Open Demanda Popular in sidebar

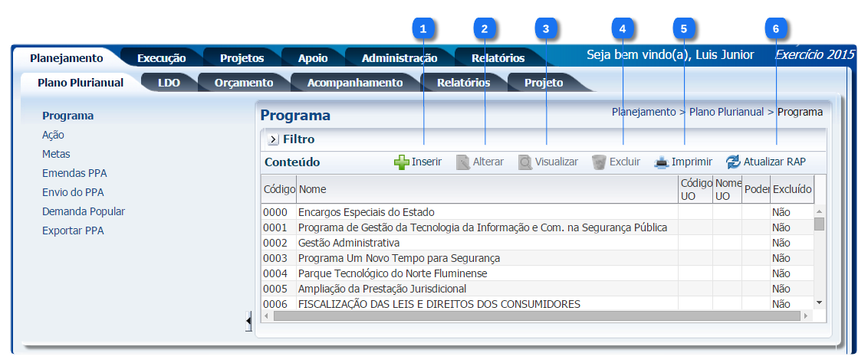(x=84, y=211)
